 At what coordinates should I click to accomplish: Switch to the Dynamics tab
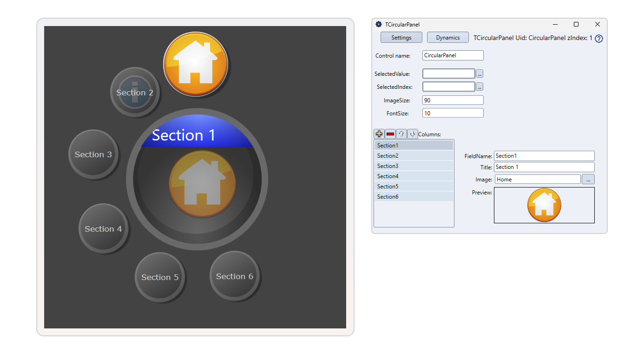pos(447,38)
